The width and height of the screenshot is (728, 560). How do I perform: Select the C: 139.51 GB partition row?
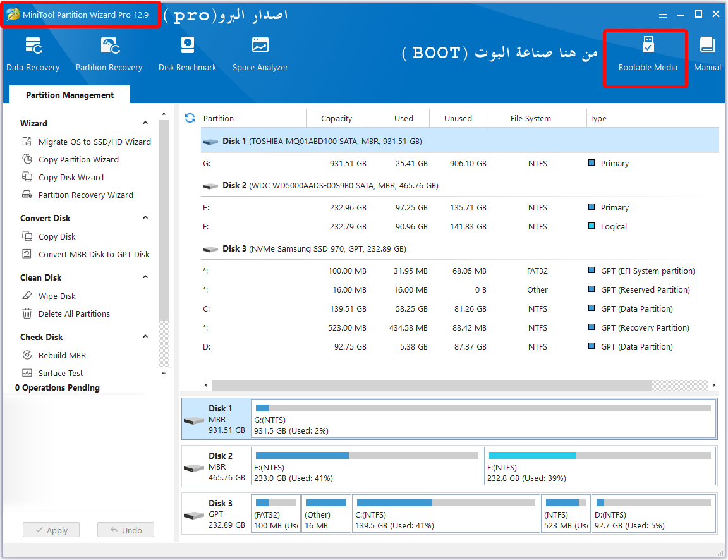tap(460, 309)
